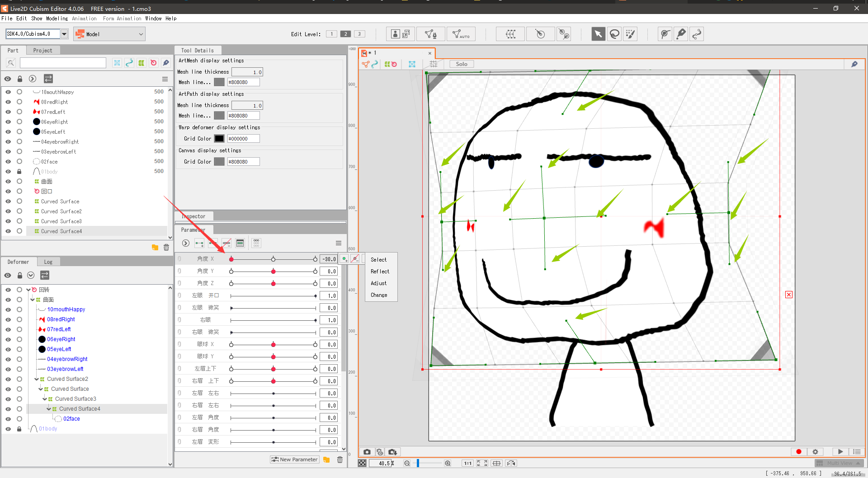Screen dimensions: 868x478
Task: Collapse the 曲面 deformer node
Action: tap(33, 300)
